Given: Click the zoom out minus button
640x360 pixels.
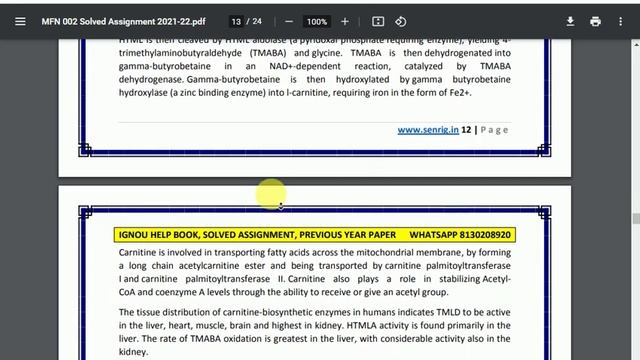Looking at the screenshot, I should [x=289, y=22].
